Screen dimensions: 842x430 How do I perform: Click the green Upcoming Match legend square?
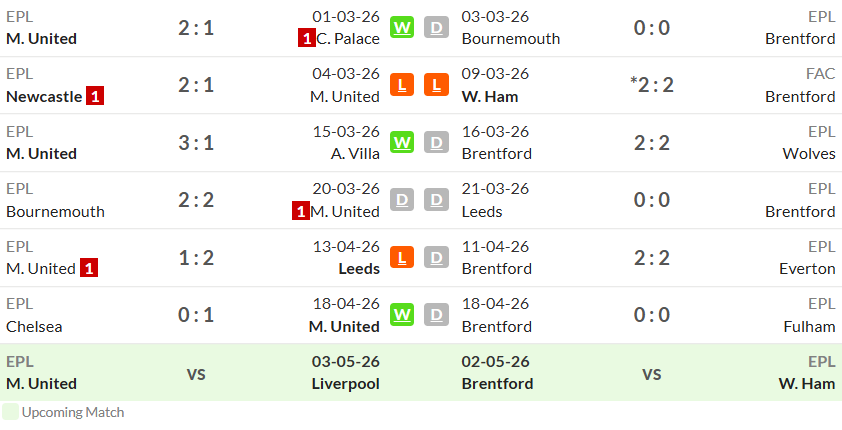click(x=10, y=412)
